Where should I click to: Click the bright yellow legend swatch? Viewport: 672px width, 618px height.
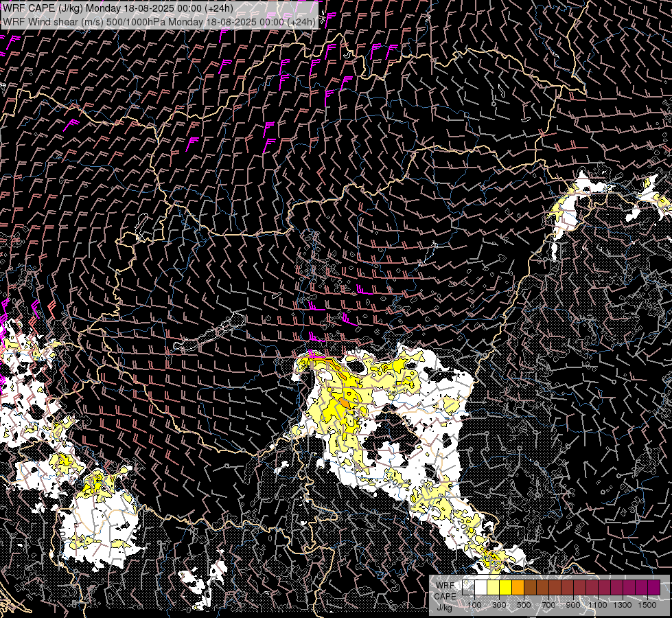pos(506,587)
